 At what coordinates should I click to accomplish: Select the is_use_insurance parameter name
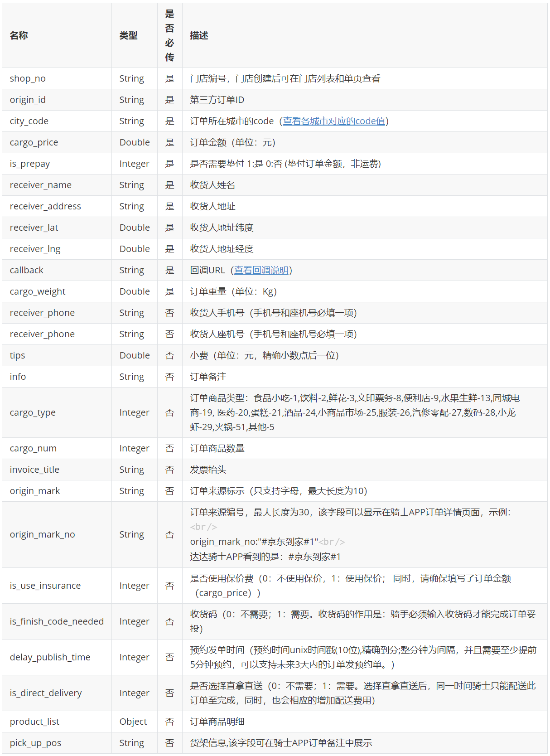click(x=45, y=586)
